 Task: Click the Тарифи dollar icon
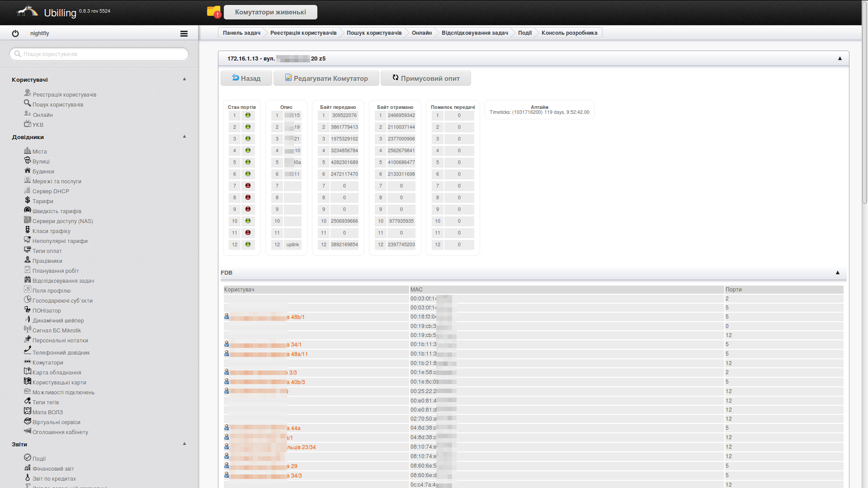click(x=28, y=200)
